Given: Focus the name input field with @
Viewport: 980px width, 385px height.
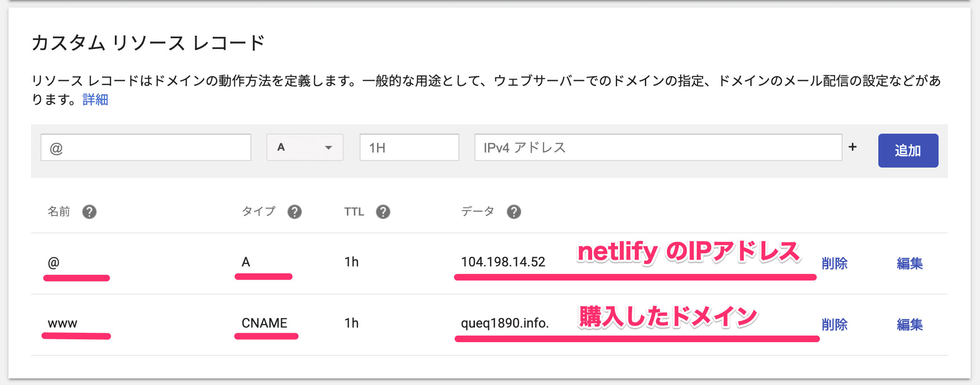Looking at the screenshot, I should point(146,147).
